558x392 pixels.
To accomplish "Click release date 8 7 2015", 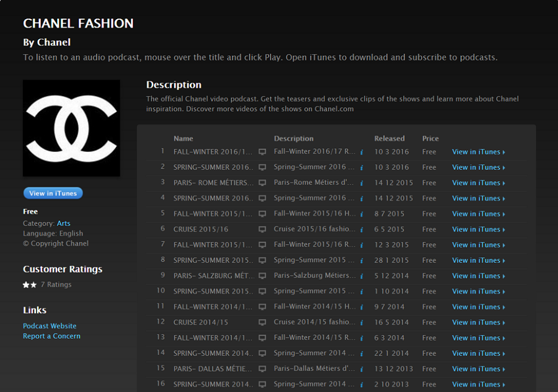I will coord(389,214).
